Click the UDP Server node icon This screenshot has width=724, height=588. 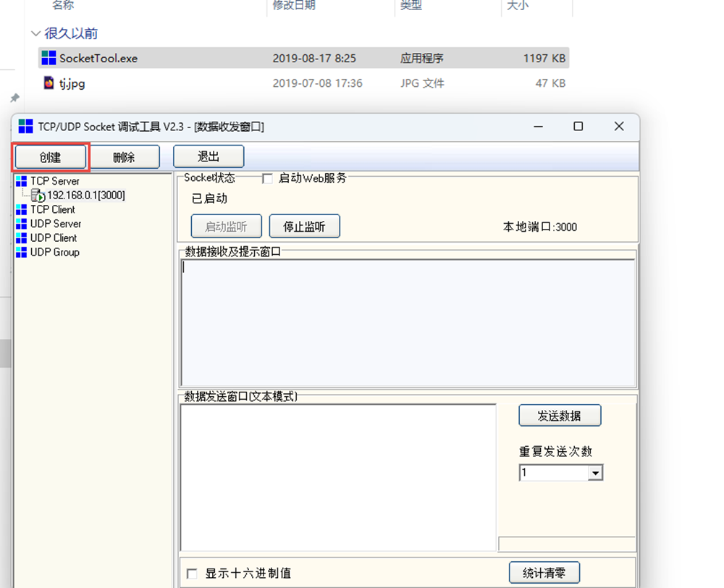[x=21, y=224]
